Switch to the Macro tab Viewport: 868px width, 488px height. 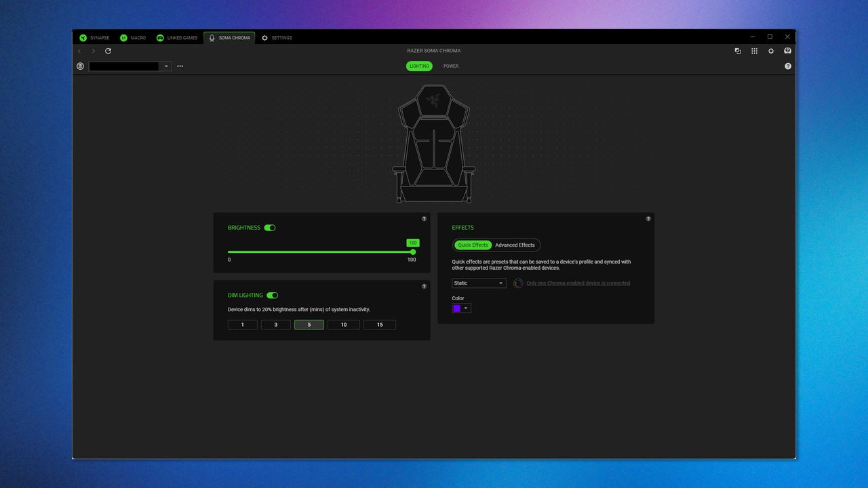[133, 38]
